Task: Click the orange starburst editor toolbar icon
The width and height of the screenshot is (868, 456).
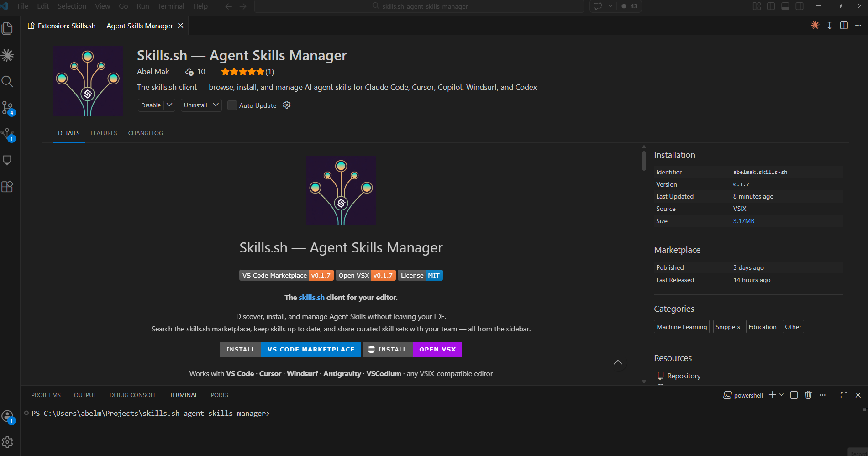Action: 815,26
